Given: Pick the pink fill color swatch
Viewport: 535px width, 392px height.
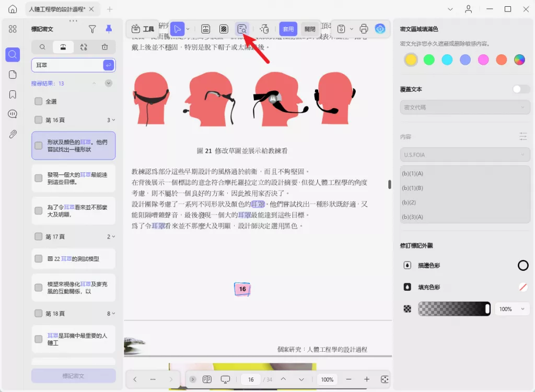Looking at the screenshot, I should pos(483,60).
